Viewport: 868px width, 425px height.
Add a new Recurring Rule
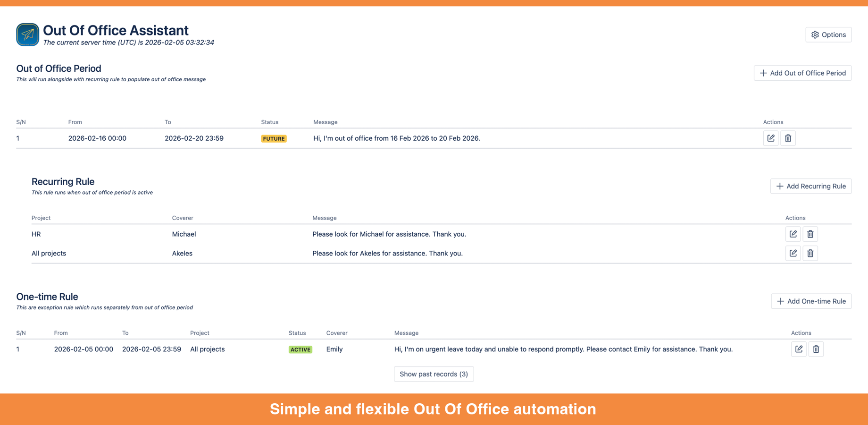click(810, 186)
